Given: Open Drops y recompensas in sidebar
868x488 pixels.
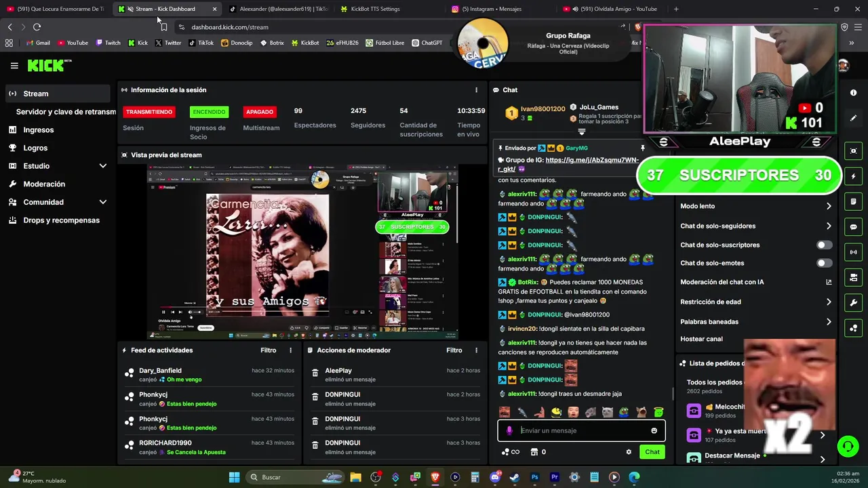Looking at the screenshot, I should coord(57,220).
